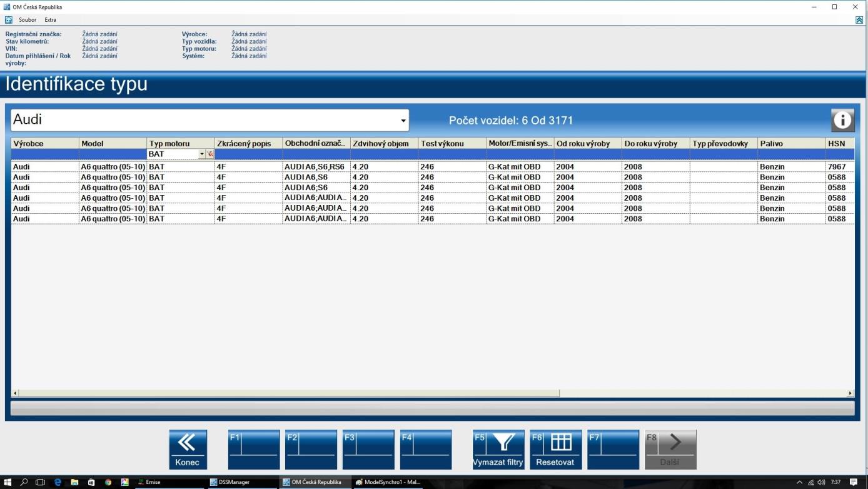This screenshot has height=489, width=868.
Task: Open Microsoft Store from the taskbar
Action: pos(91,482)
